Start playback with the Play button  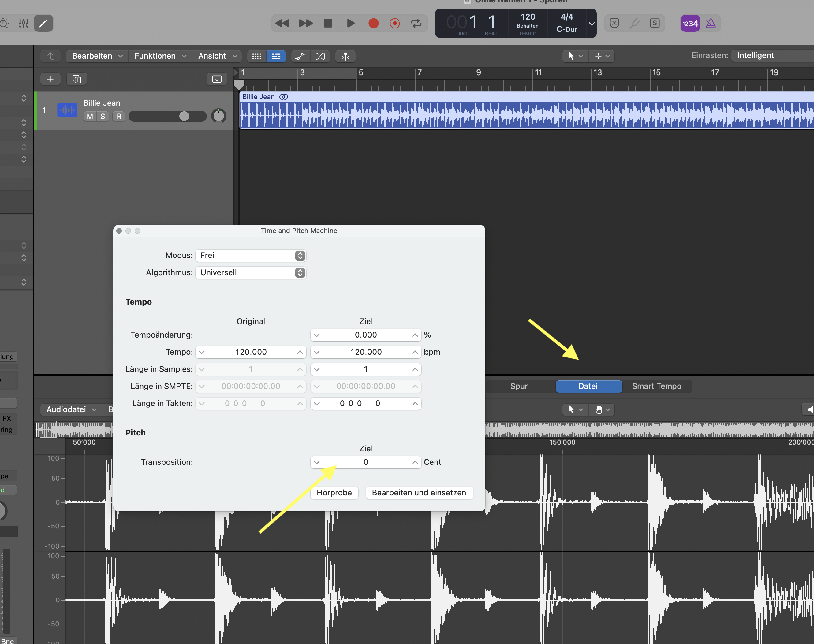point(351,23)
